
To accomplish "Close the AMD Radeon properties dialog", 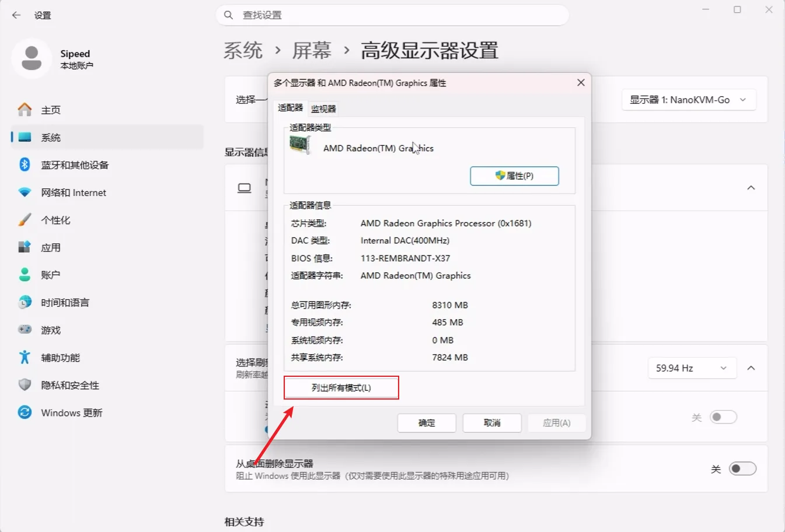I will (581, 83).
